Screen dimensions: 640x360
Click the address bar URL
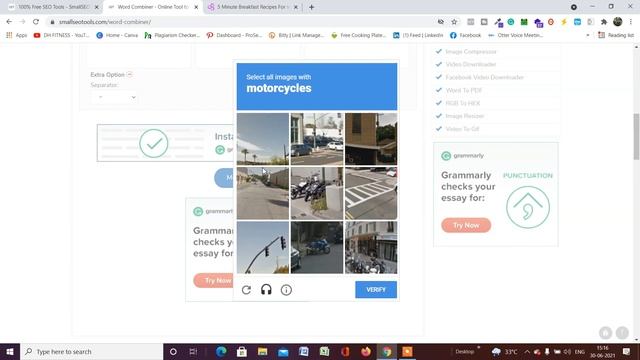[x=105, y=22]
